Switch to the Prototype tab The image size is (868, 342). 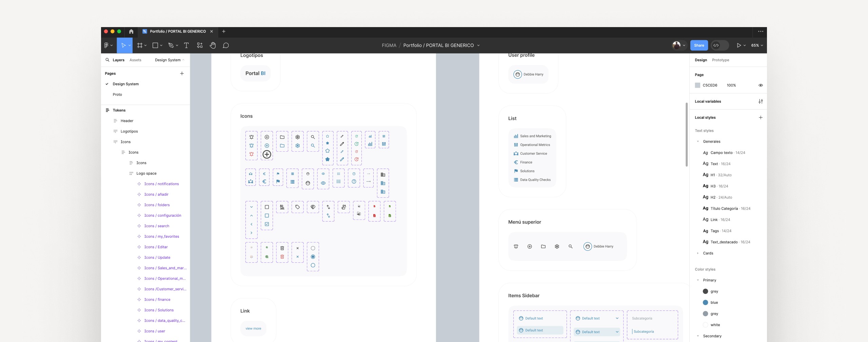(721, 60)
